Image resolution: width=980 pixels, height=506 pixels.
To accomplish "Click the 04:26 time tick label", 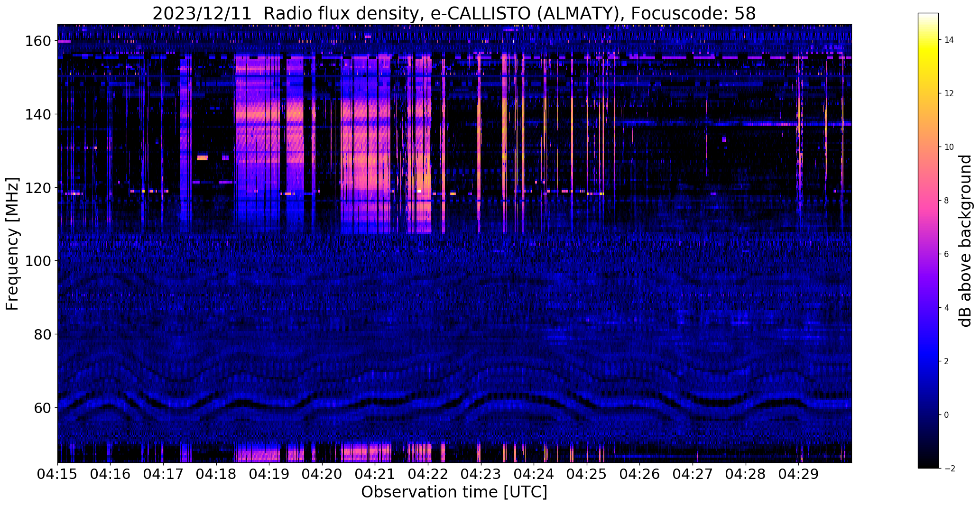I will (x=640, y=474).
